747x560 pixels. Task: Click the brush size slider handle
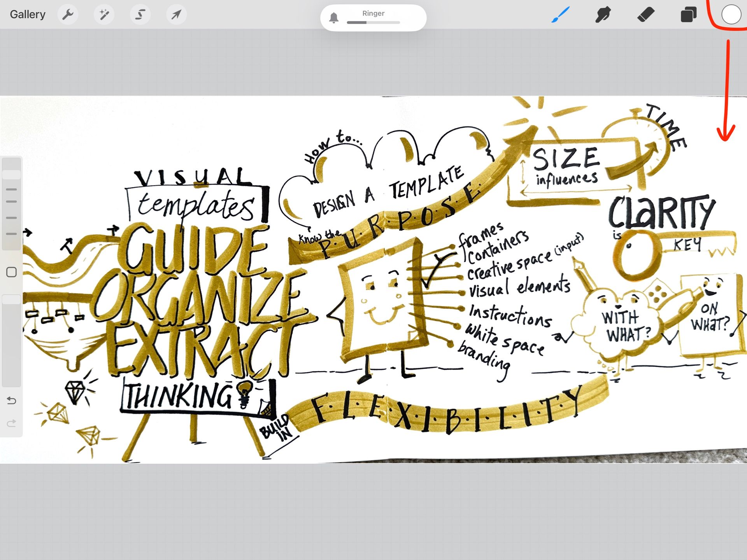pos(12,175)
